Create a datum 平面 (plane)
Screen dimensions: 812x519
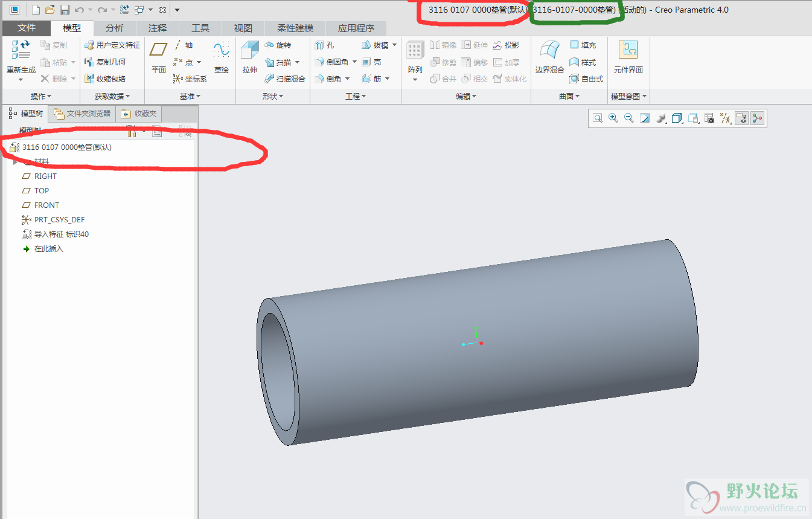[159, 58]
